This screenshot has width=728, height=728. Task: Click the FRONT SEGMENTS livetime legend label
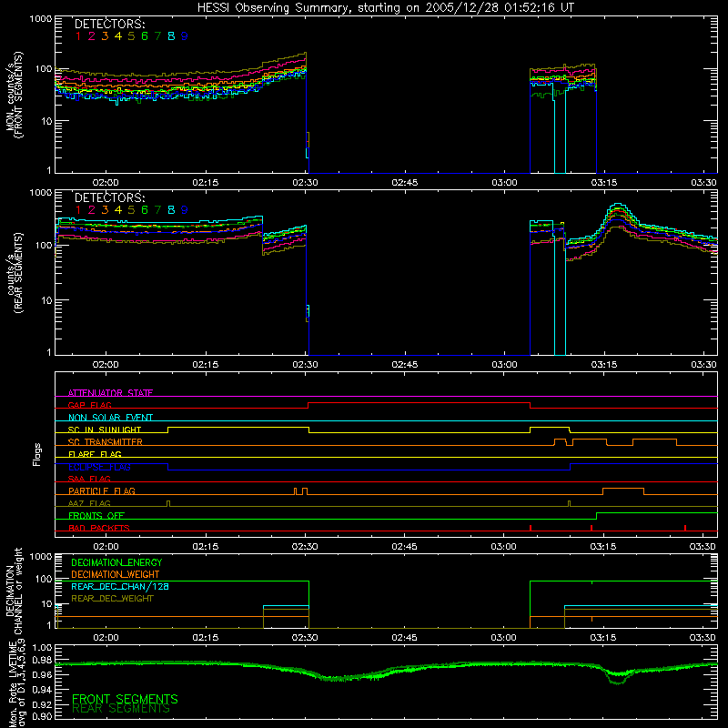tap(125, 699)
